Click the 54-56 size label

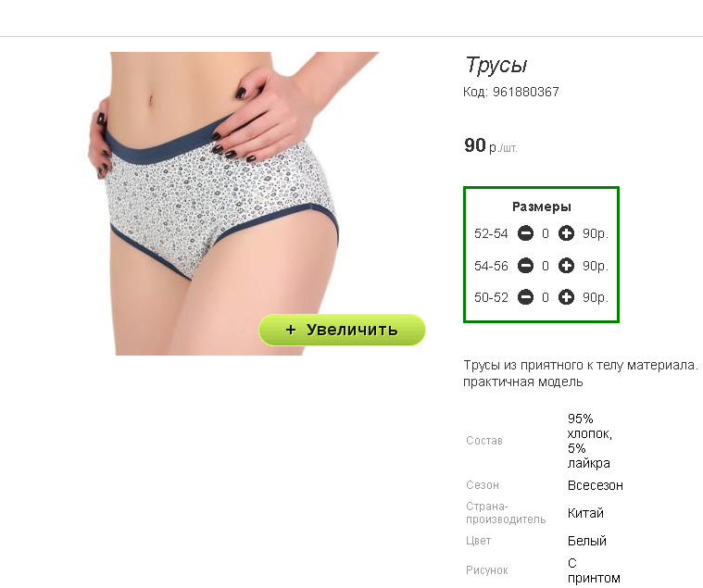point(491,266)
